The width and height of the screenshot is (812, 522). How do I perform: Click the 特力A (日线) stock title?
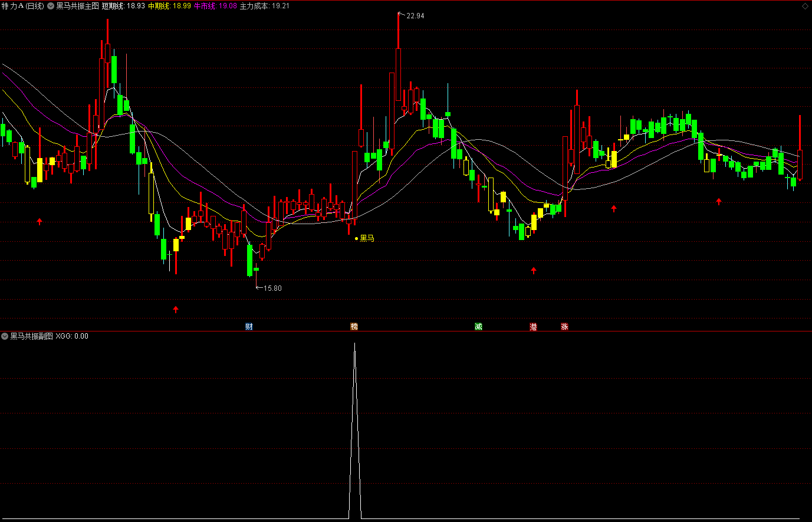point(23,6)
